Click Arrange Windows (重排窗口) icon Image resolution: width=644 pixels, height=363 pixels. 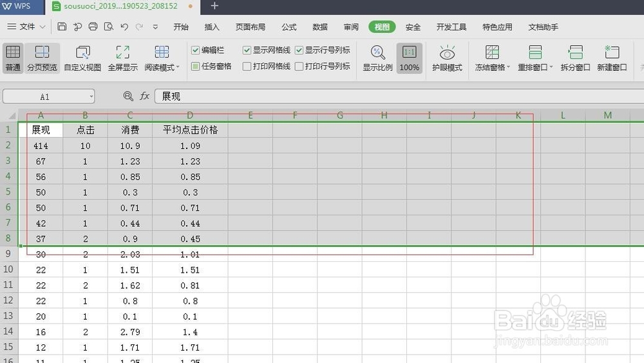(535, 53)
